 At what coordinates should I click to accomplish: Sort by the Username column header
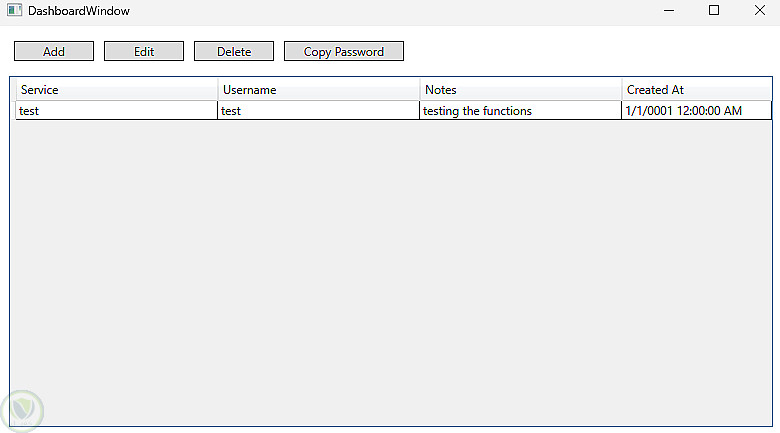point(318,90)
